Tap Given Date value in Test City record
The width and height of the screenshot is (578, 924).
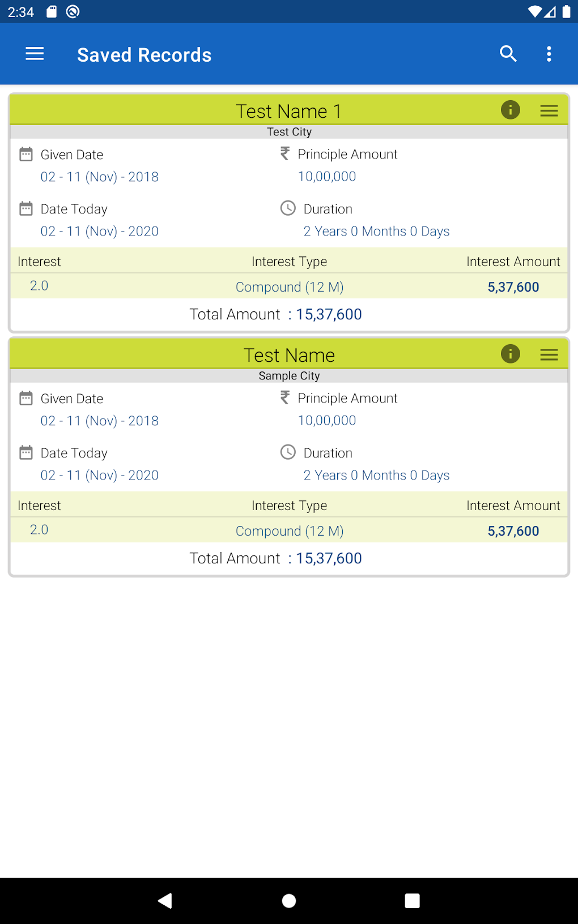pyautogui.click(x=99, y=177)
